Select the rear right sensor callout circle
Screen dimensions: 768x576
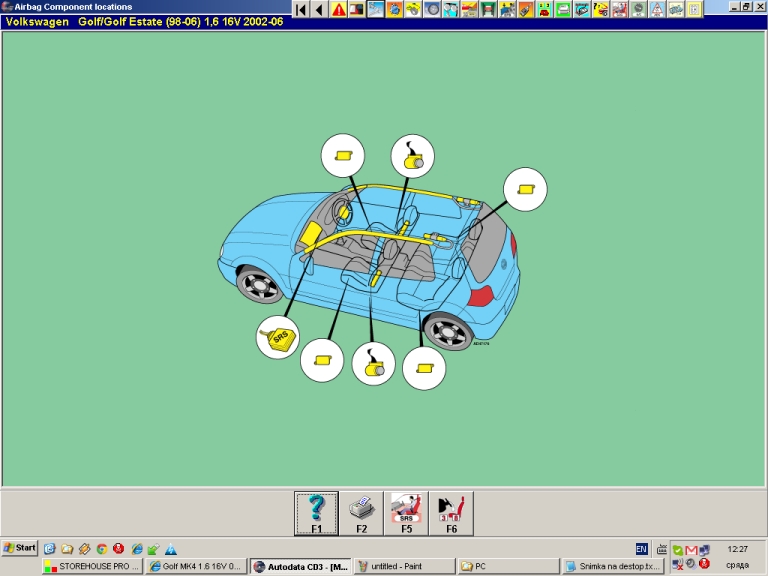point(525,188)
